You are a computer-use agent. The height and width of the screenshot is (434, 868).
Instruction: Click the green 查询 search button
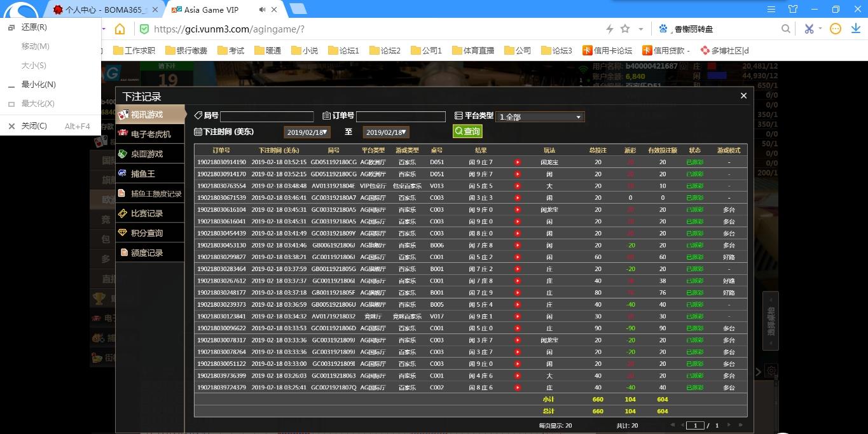(467, 131)
